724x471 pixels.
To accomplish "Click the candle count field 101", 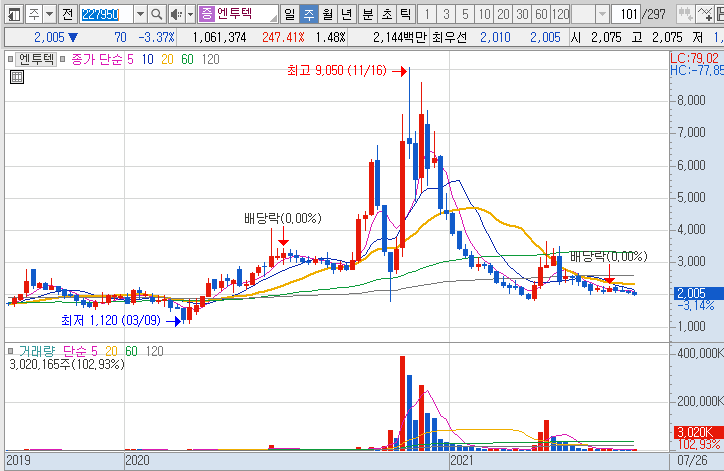I will [626, 14].
